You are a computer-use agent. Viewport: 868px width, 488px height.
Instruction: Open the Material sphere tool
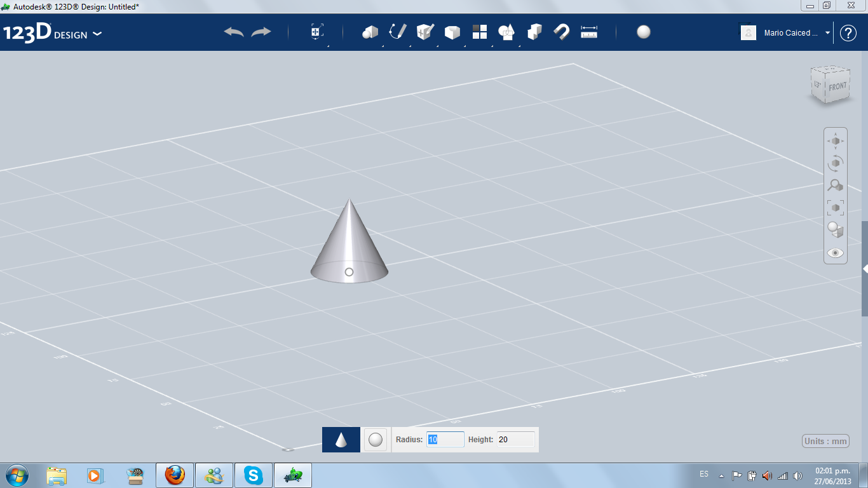(644, 32)
